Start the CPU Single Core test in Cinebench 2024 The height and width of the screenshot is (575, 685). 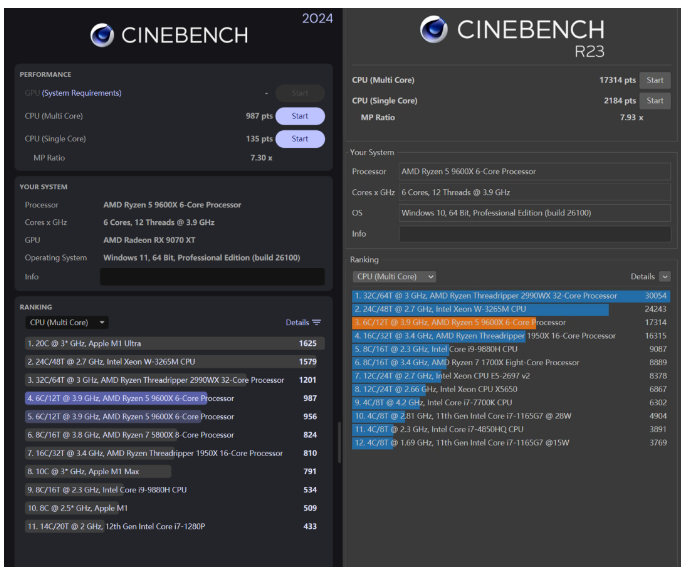click(x=299, y=139)
